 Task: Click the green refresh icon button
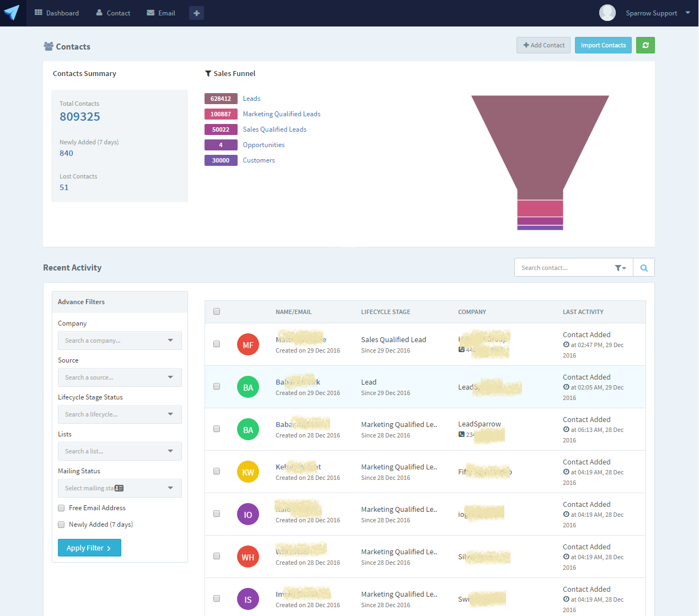(x=645, y=45)
